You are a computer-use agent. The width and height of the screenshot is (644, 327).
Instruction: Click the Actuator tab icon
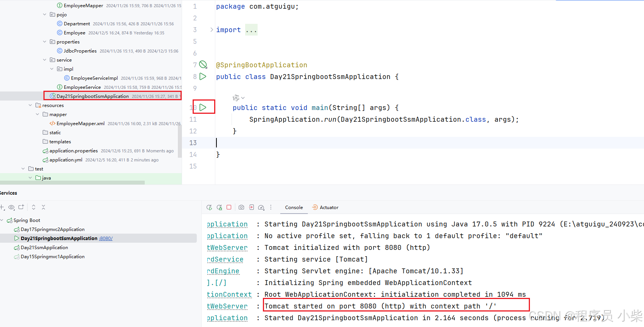coord(315,207)
